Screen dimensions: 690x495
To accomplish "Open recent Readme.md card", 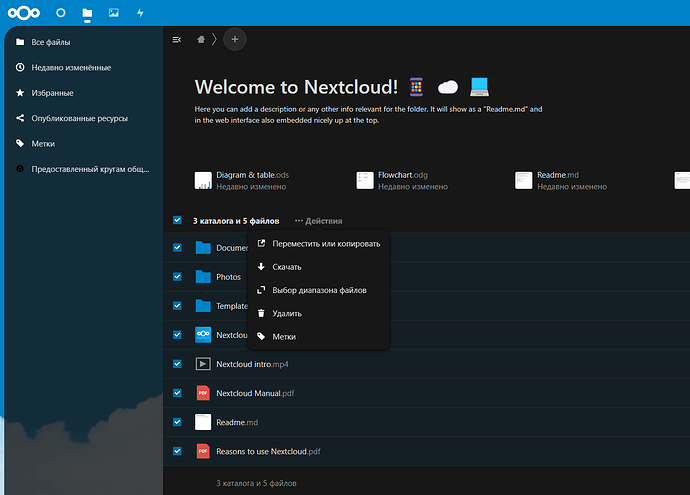I will click(561, 180).
